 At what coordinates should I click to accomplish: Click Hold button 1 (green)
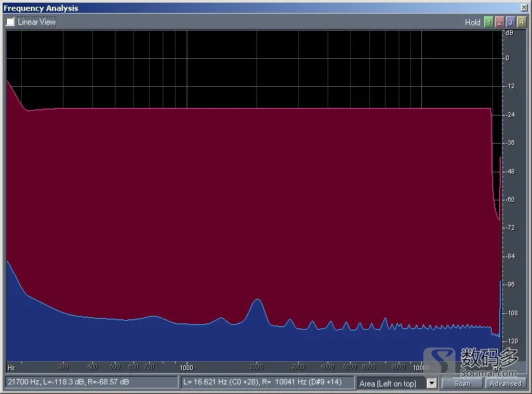coord(488,22)
